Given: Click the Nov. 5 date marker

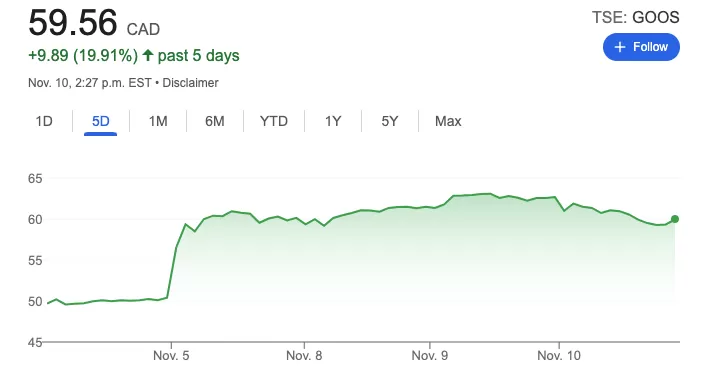Looking at the screenshot, I should pyautogui.click(x=171, y=356).
